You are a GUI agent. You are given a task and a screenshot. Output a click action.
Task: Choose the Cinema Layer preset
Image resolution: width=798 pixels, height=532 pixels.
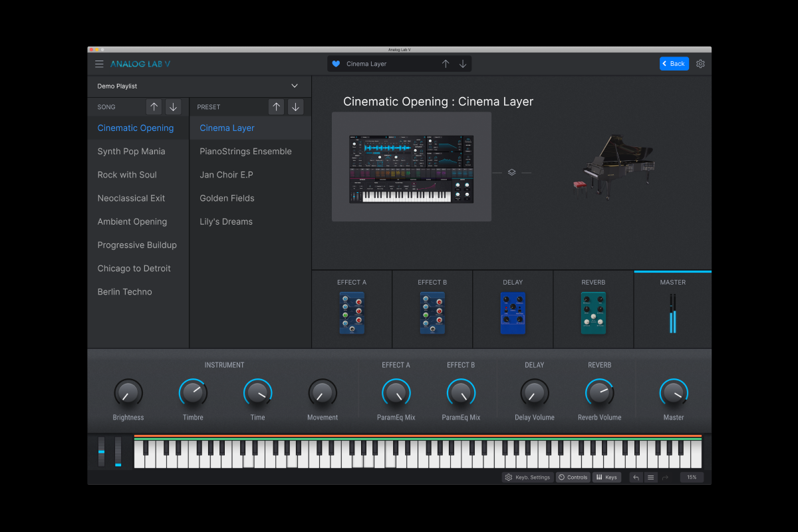pyautogui.click(x=251, y=128)
